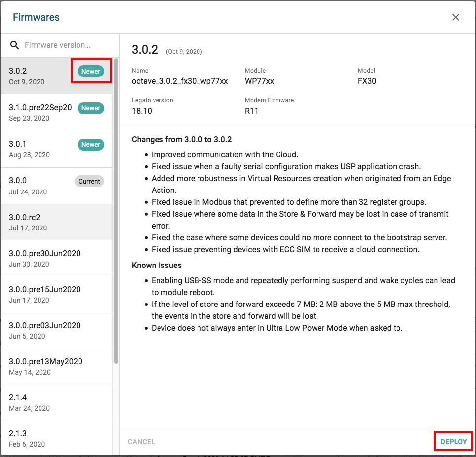
Task: Choose firmware 3.0.0.rc2 in the list
Action: [x=57, y=222]
